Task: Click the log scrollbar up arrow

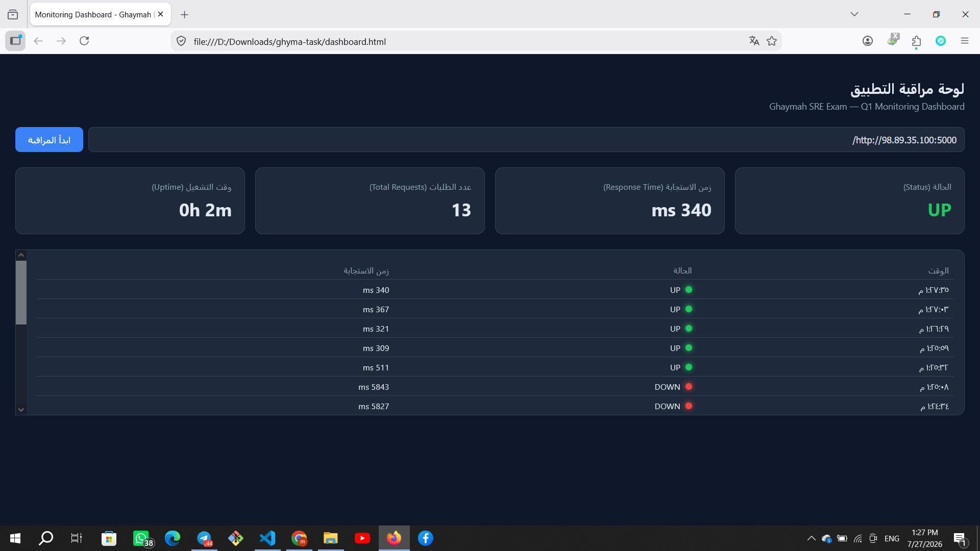Action: tap(21, 255)
